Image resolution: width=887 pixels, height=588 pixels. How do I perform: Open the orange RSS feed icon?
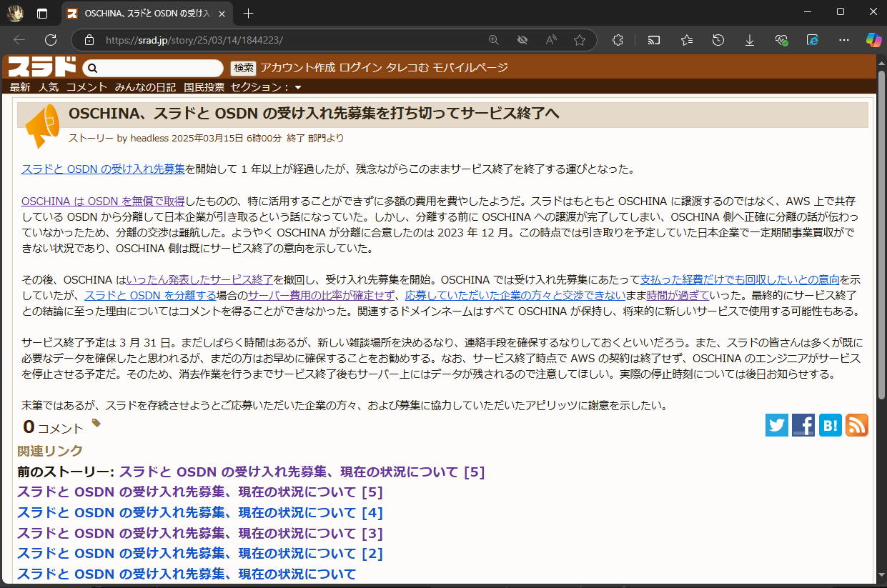(x=856, y=425)
